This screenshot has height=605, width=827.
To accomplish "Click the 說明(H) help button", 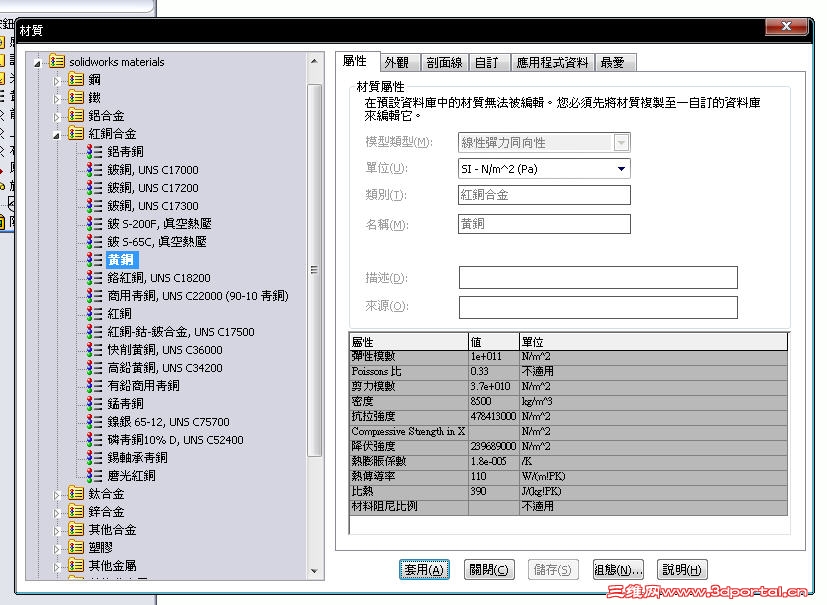I will point(682,570).
